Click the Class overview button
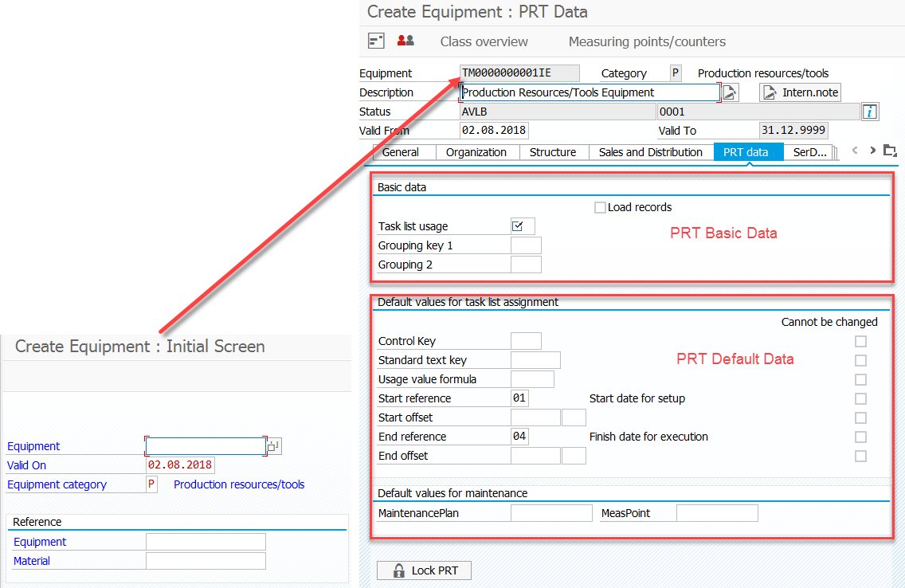The width and height of the screenshot is (905, 588). pos(484,41)
